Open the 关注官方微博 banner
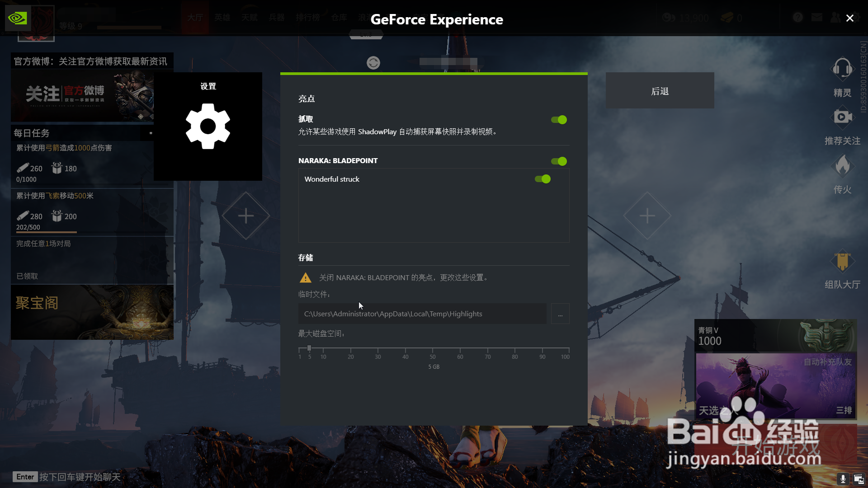This screenshot has width=868, height=488. (x=82, y=96)
